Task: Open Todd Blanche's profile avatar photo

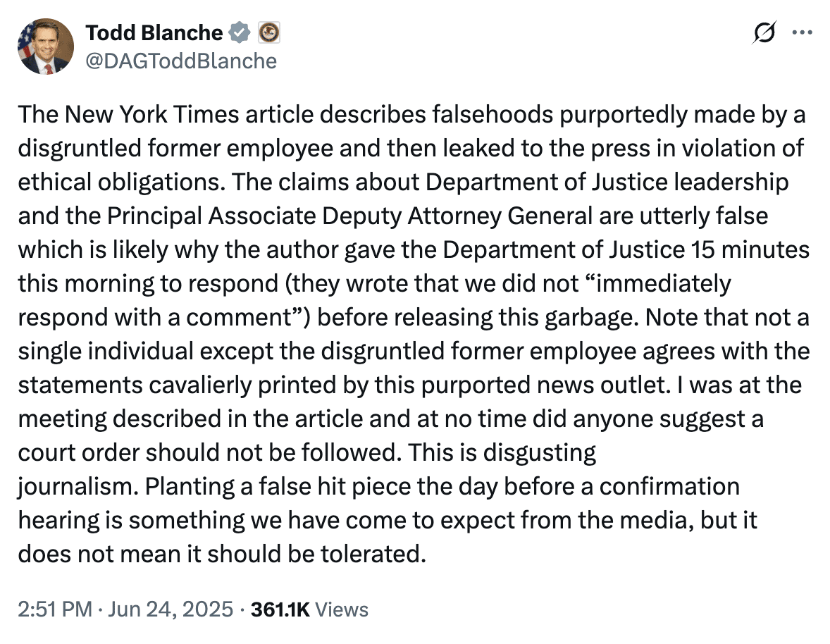Action: click(46, 47)
